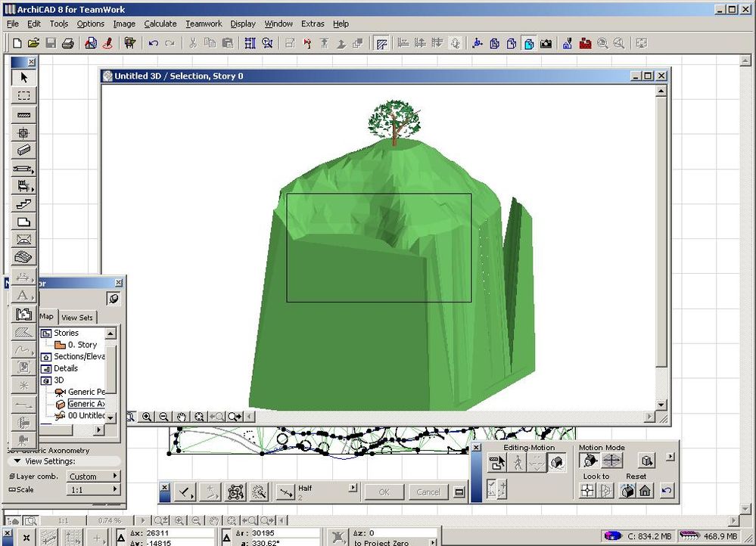The image size is (756, 546).
Task: Click the Look to crosshair target icon
Action: [x=587, y=491]
